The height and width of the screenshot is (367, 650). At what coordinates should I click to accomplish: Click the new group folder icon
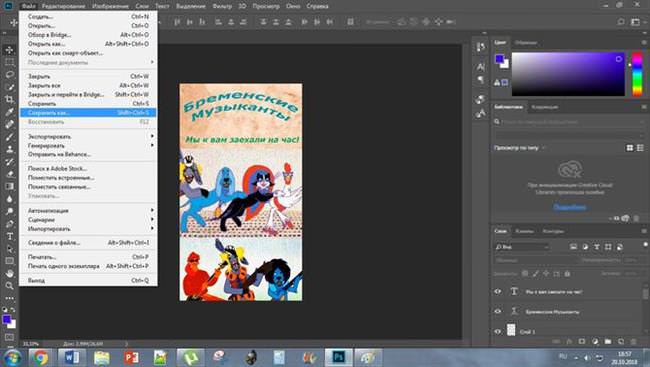point(608,341)
